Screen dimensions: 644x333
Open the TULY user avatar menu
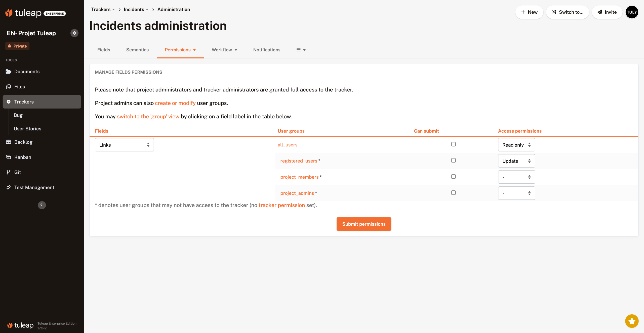pos(632,12)
